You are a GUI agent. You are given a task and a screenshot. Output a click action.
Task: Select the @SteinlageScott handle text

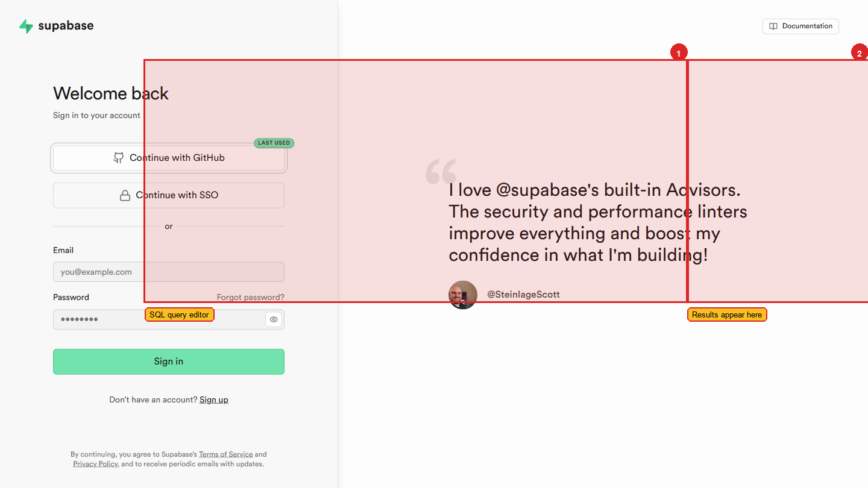523,294
